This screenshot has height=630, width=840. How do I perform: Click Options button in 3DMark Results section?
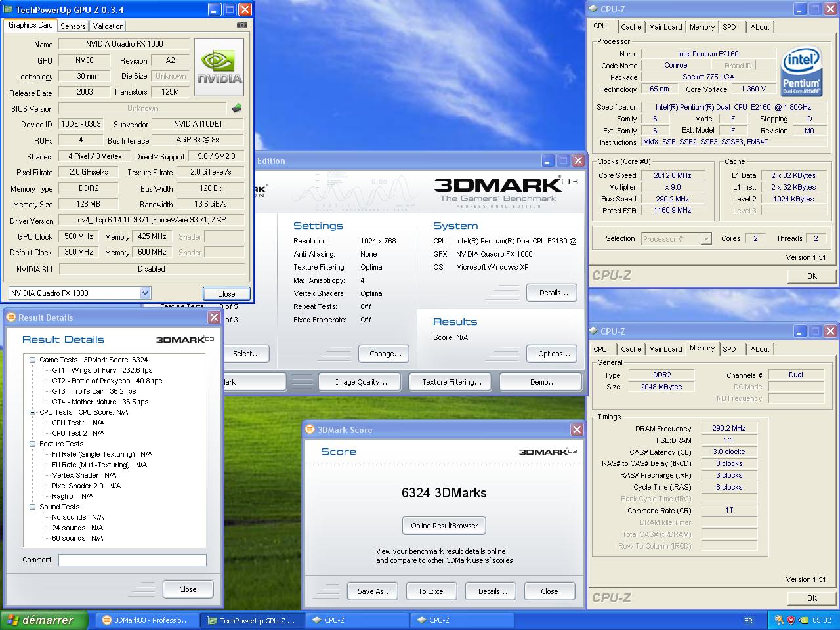click(552, 354)
